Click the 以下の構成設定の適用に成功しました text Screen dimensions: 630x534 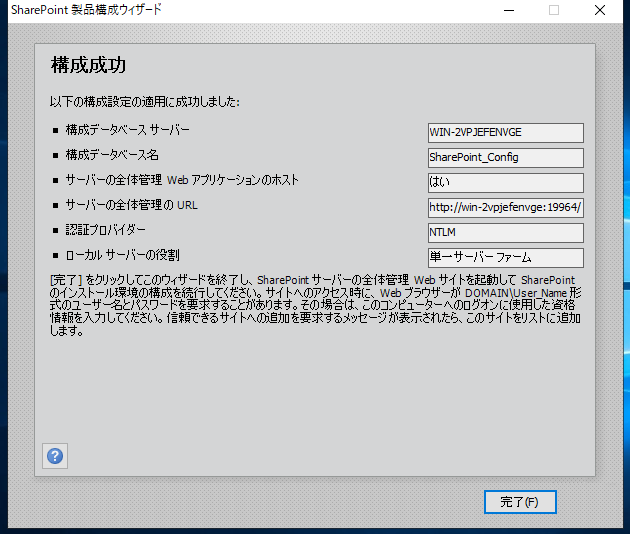(145, 102)
